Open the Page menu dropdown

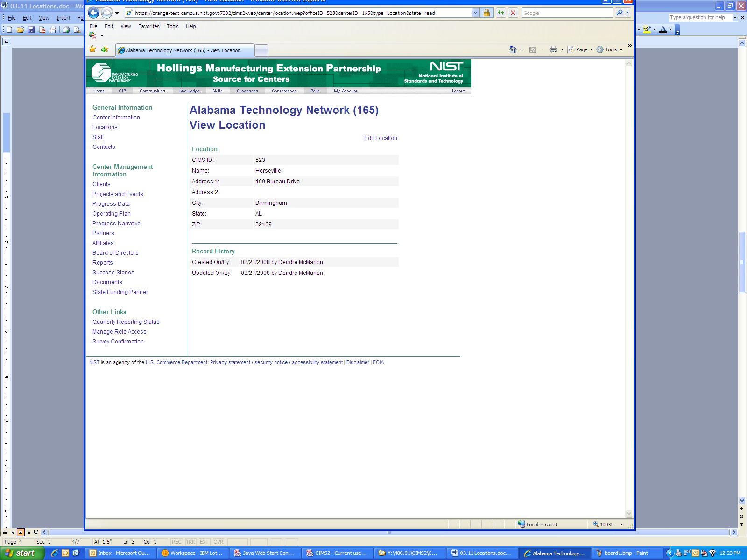pyautogui.click(x=581, y=49)
